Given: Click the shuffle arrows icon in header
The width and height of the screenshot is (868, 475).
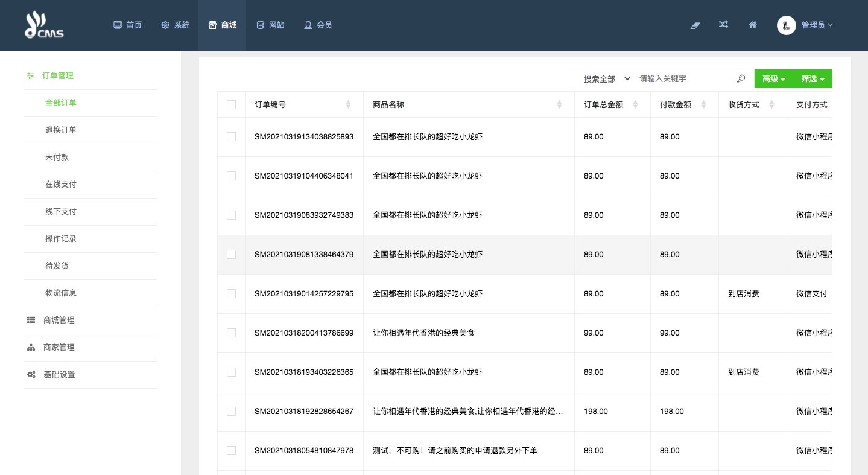Looking at the screenshot, I should click(723, 25).
